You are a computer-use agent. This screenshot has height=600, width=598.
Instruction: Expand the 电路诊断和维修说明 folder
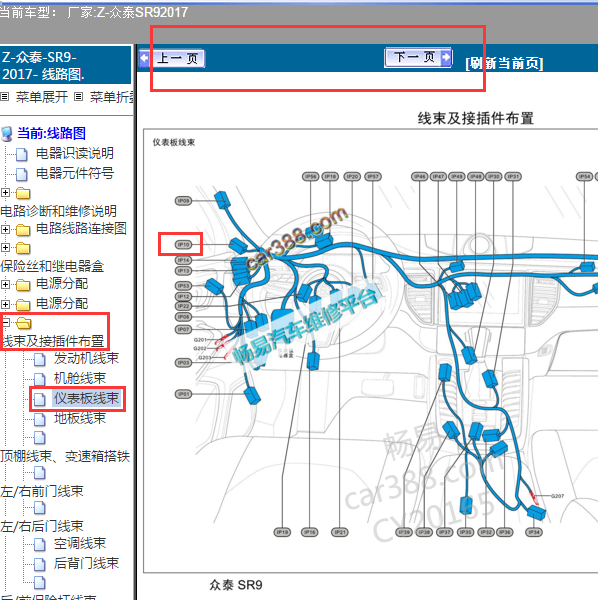pyautogui.click(x=5, y=192)
